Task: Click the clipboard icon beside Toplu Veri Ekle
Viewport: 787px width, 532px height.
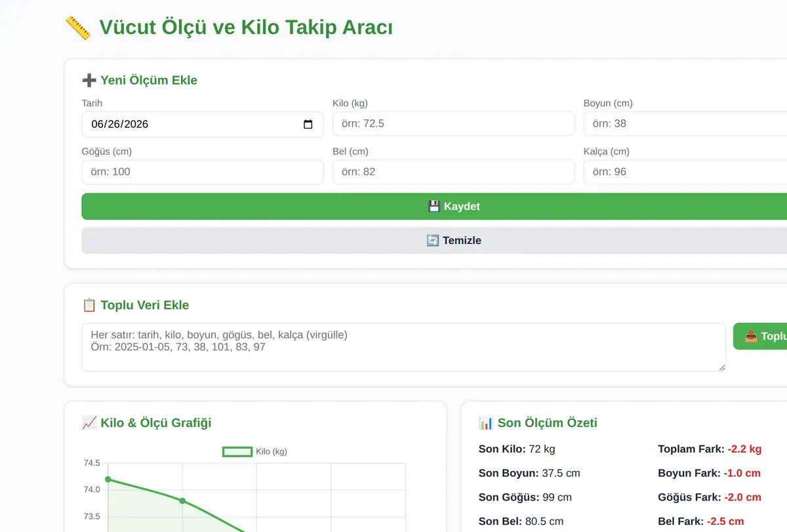Action: click(x=89, y=305)
